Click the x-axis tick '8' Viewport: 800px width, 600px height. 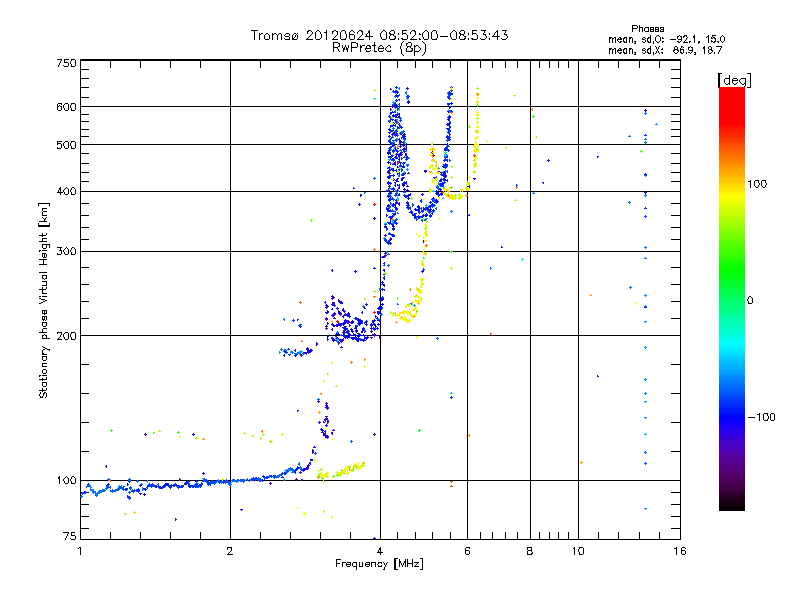tap(530, 551)
